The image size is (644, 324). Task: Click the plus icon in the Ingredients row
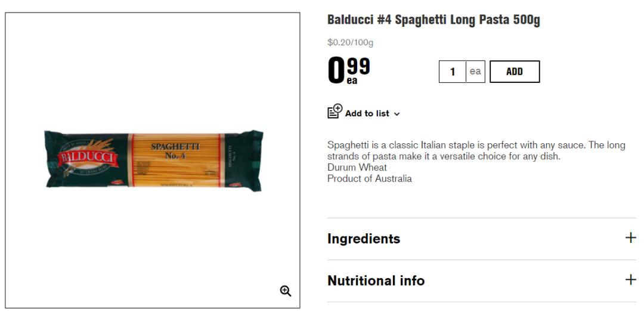[x=630, y=238]
